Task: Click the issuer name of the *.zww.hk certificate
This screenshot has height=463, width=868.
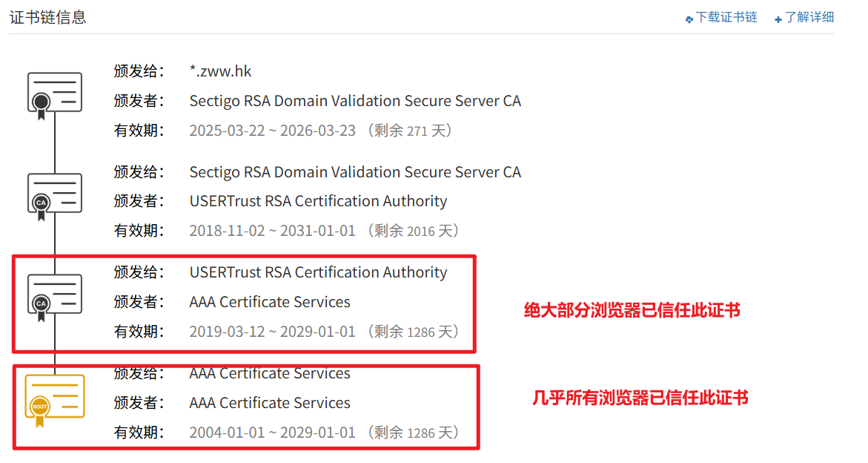Action: click(x=355, y=101)
